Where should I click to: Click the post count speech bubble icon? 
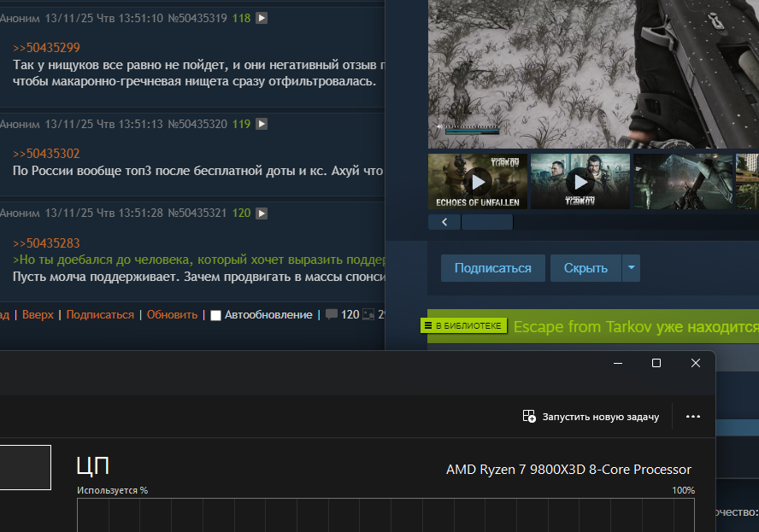pyautogui.click(x=332, y=314)
